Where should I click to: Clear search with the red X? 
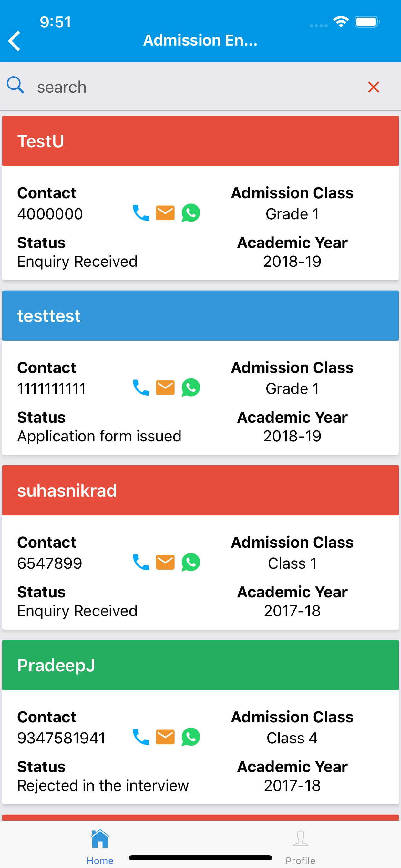pyautogui.click(x=373, y=87)
